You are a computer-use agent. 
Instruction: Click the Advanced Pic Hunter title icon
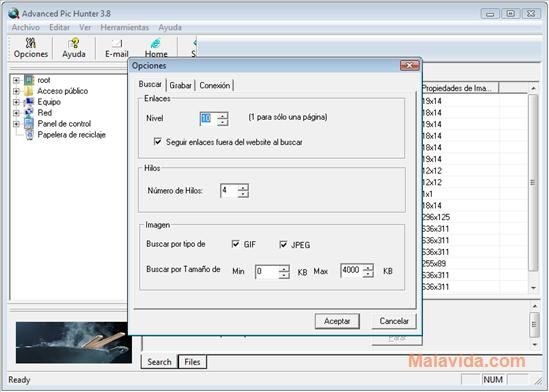click(13, 14)
